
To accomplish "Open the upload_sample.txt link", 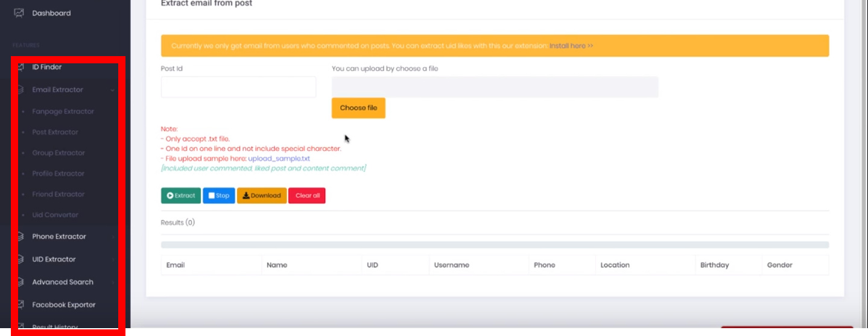I will pos(279,159).
